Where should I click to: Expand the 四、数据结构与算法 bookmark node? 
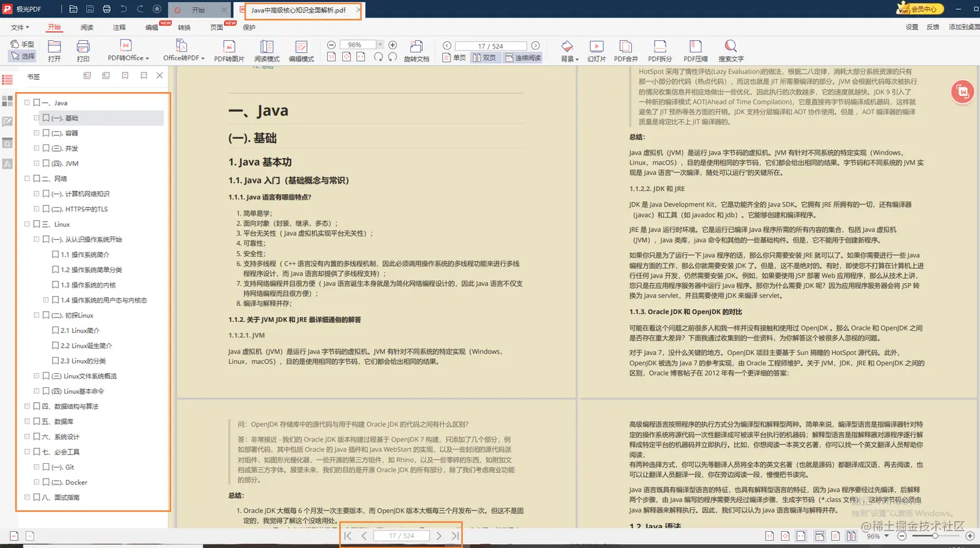coord(27,406)
